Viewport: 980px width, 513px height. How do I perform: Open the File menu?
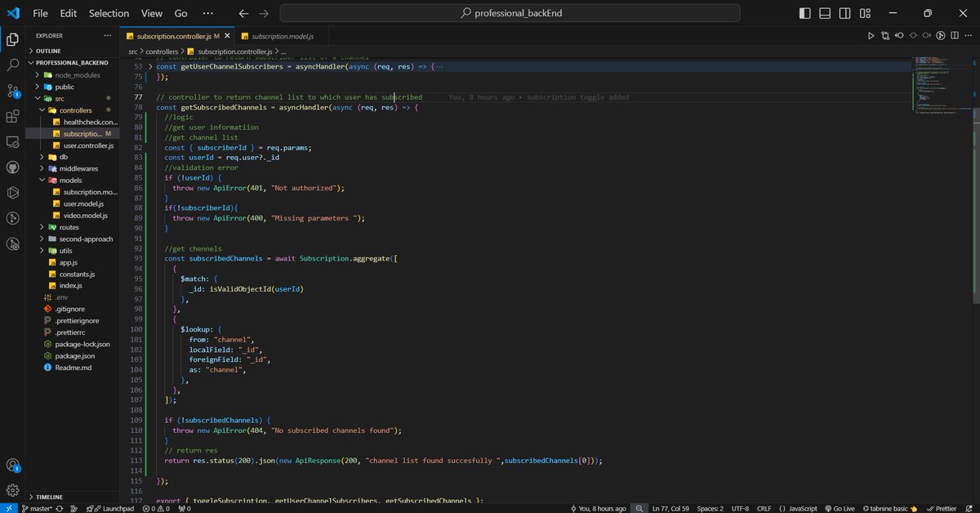click(40, 13)
